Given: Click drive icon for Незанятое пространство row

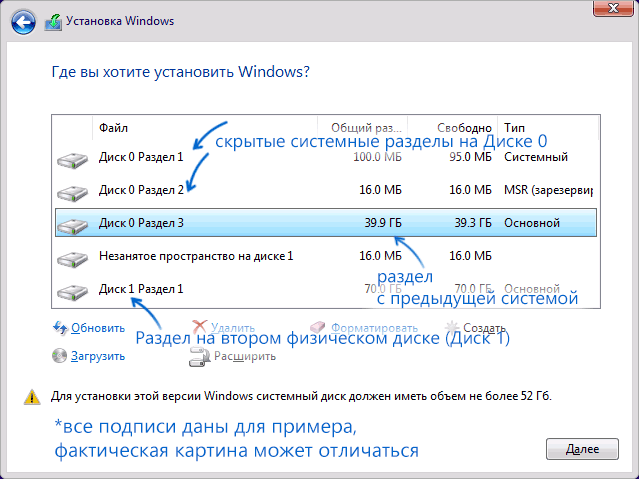Looking at the screenshot, I should (x=73, y=259).
